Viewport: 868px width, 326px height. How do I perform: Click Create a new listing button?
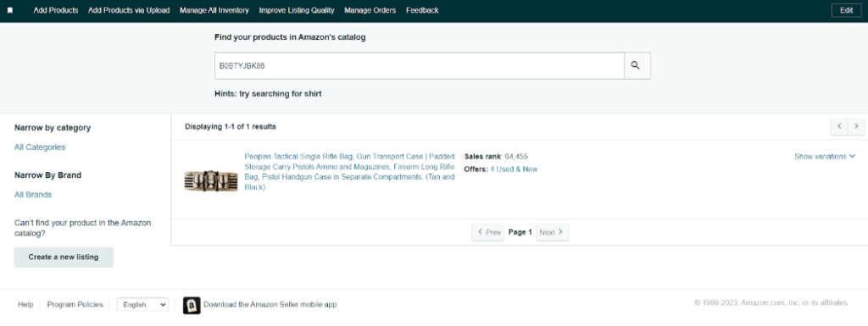tap(64, 257)
